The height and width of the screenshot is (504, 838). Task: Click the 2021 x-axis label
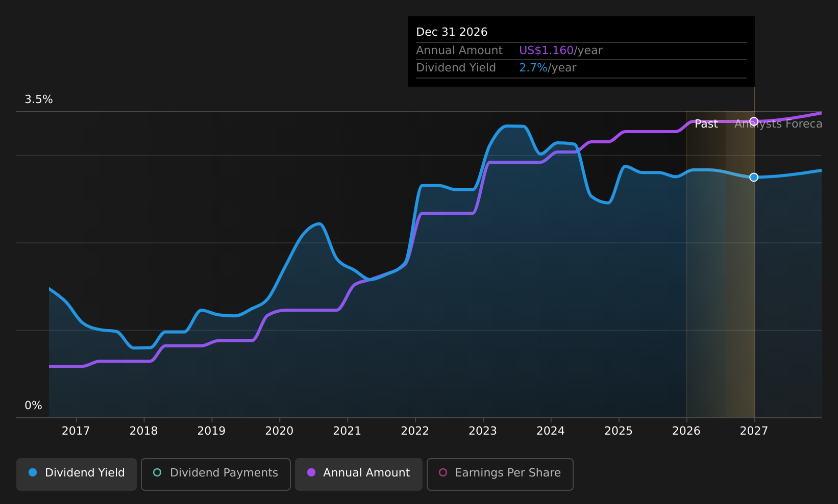pyautogui.click(x=347, y=431)
